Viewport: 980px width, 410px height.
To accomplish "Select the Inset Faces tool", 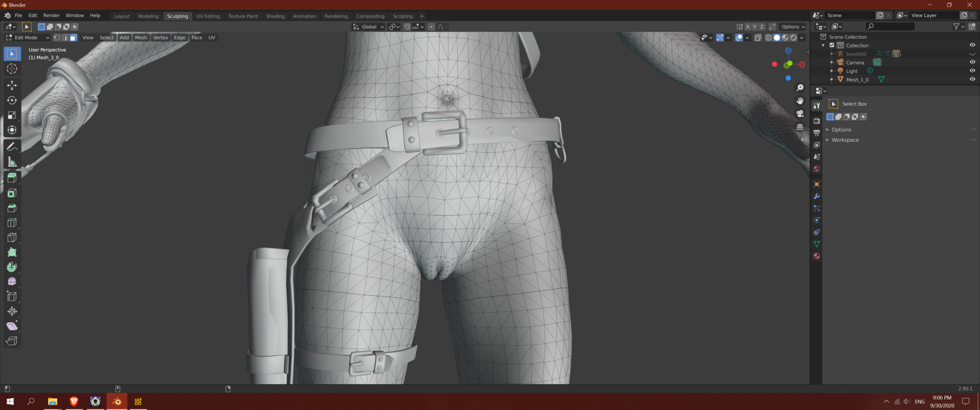I will coord(12,193).
